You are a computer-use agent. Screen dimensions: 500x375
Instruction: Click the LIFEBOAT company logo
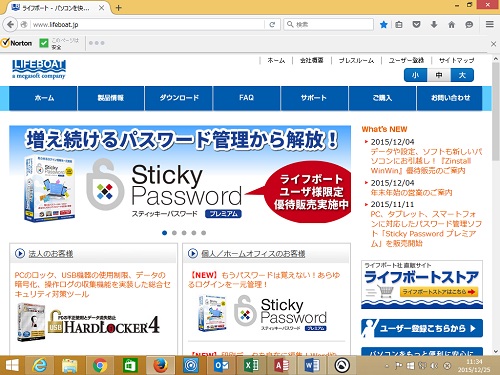click(x=39, y=69)
